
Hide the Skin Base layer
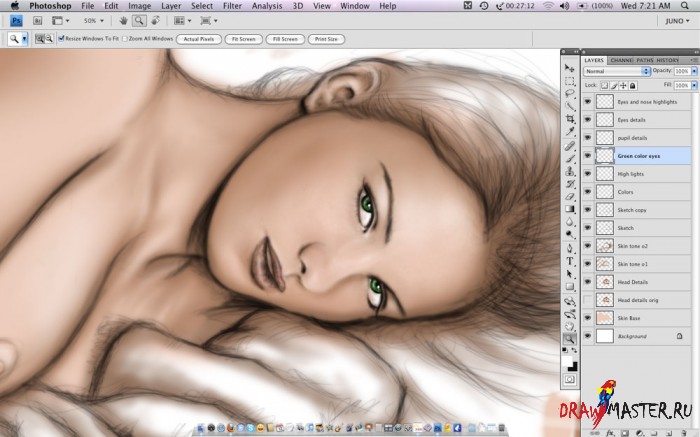[x=588, y=318]
